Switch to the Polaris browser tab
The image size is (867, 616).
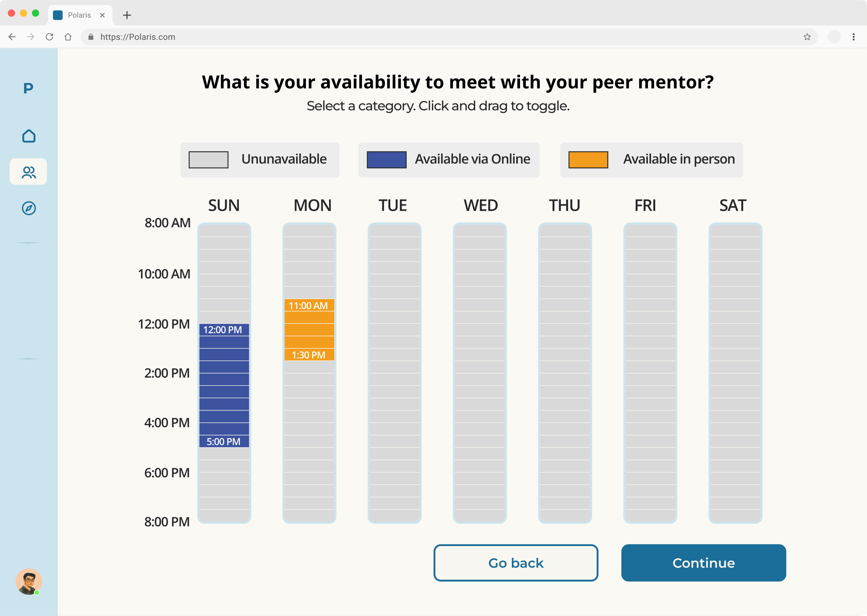tap(79, 15)
